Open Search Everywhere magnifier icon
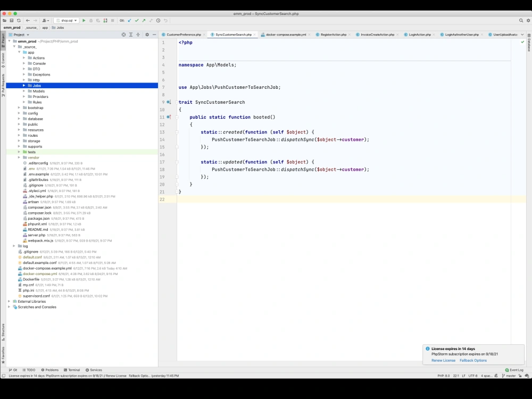Screen dimensions: 532x399 coord(521,21)
